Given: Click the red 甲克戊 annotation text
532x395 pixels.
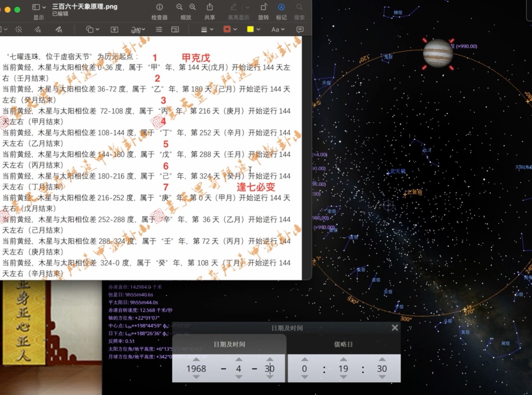Looking at the screenshot, I should pos(196,58).
